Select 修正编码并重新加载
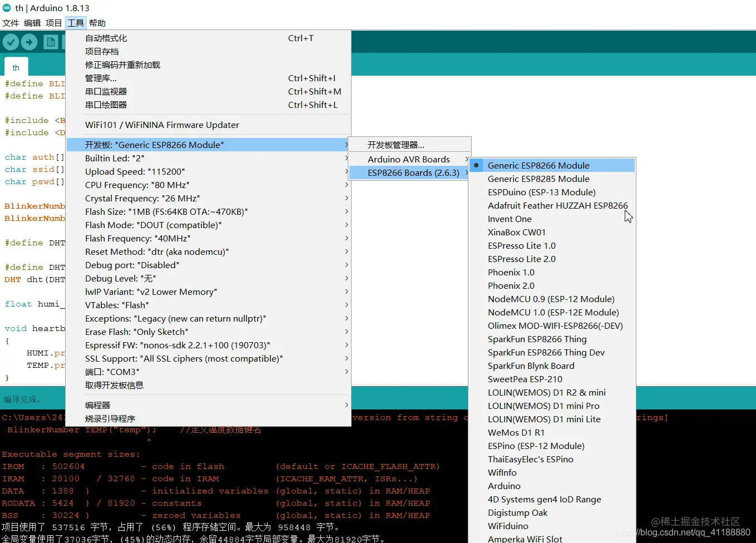This screenshot has height=543, width=756. pyautogui.click(x=209, y=65)
